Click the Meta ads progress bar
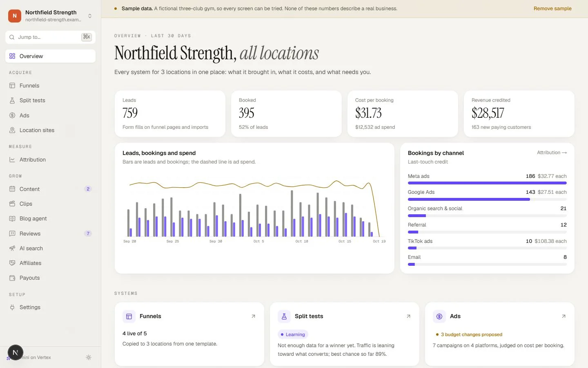Viewport: 588px width, 368px height. tap(487, 183)
